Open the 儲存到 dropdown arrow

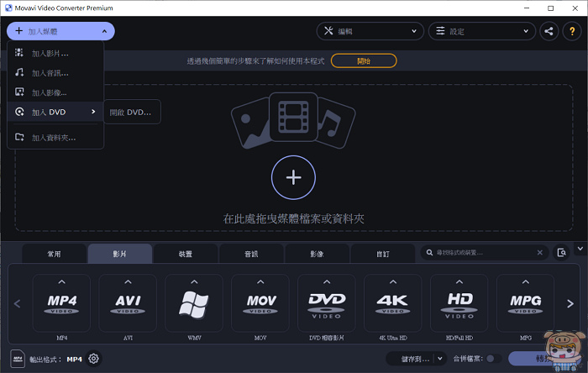440,359
